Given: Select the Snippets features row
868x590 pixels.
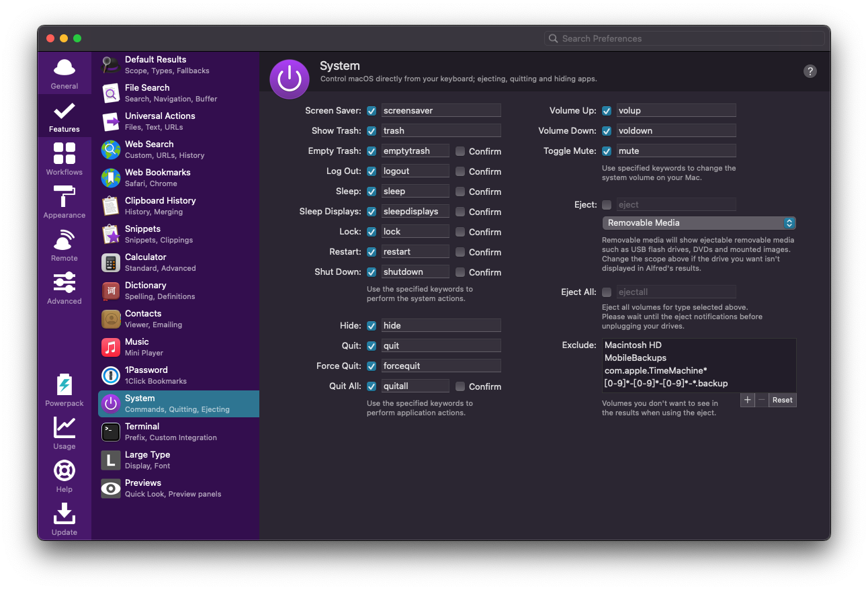Looking at the screenshot, I should pos(179,235).
